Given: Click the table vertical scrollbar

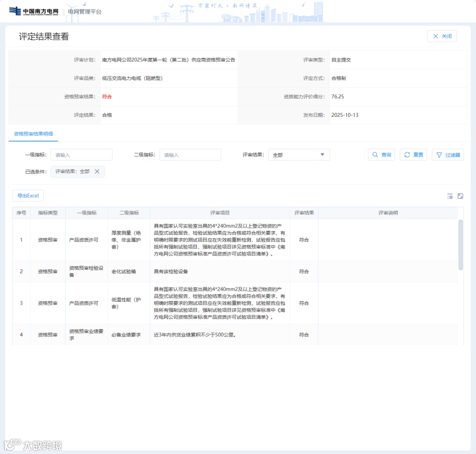Looking at the screenshot, I should (x=461, y=245).
